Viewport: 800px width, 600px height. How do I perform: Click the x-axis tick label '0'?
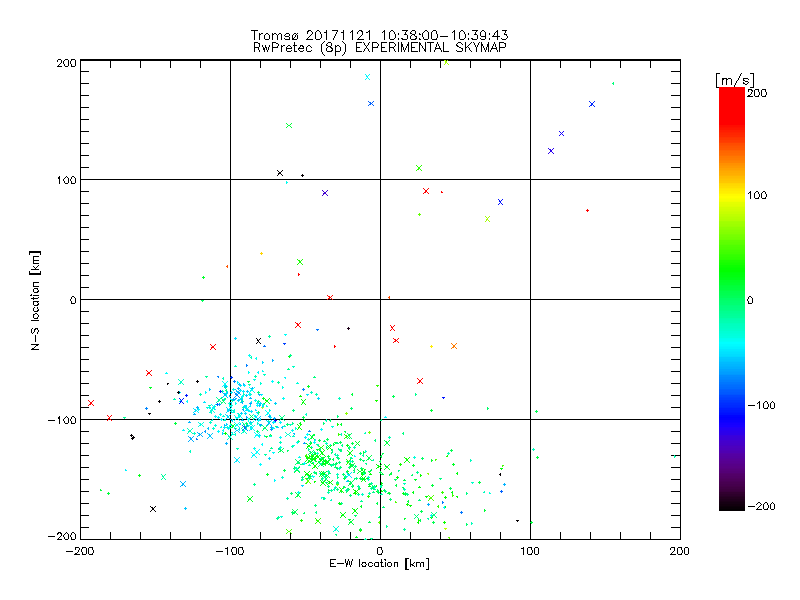pyautogui.click(x=380, y=551)
